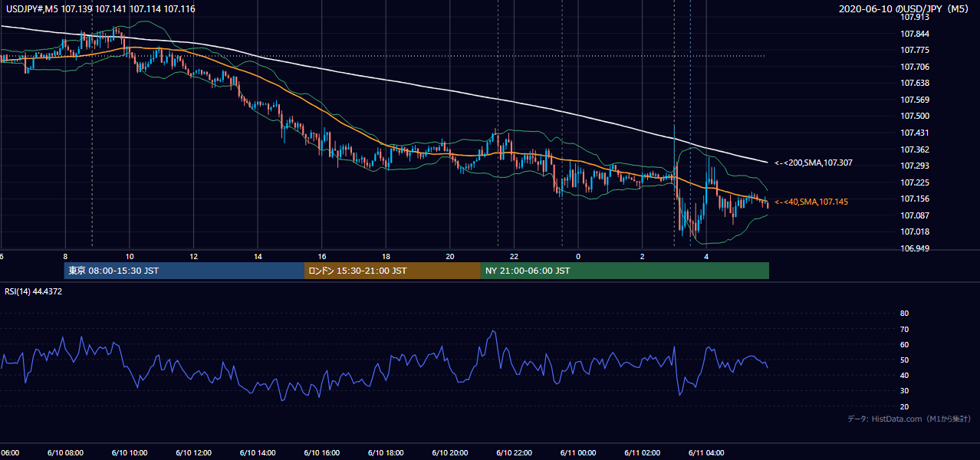
Task: Click price level 107.706 on price axis
Action: tap(914, 67)
